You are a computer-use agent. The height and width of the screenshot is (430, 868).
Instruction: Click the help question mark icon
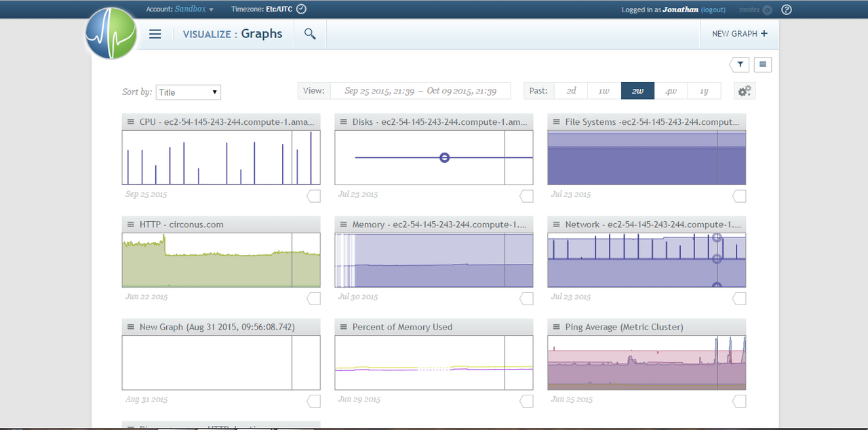(786, 9)
